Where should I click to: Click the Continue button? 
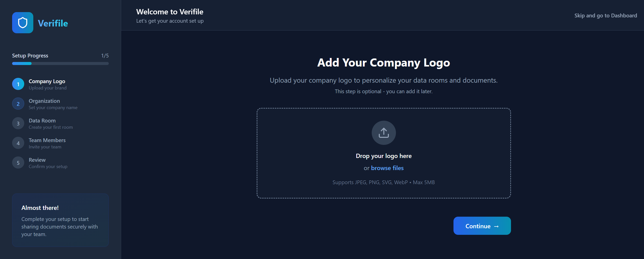click(x=482, y=226)
